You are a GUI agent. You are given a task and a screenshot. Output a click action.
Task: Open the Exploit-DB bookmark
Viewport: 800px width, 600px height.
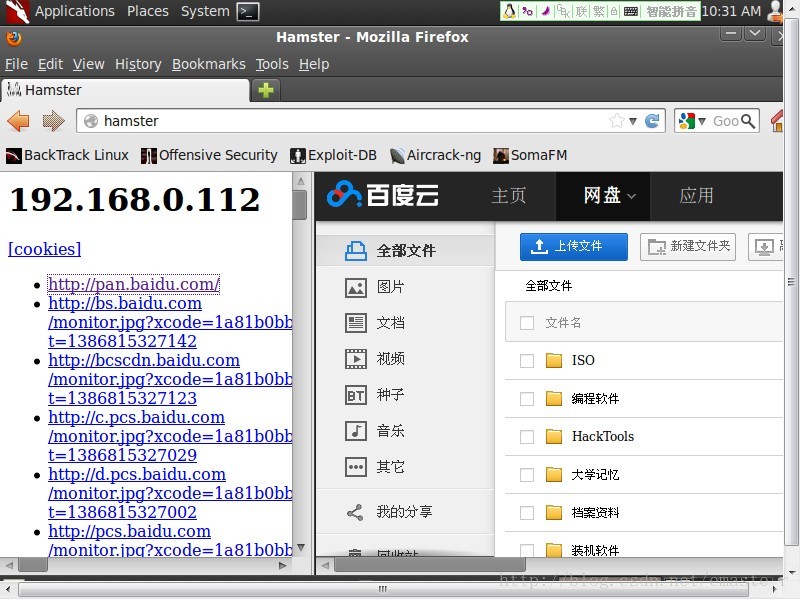[333, 155]
